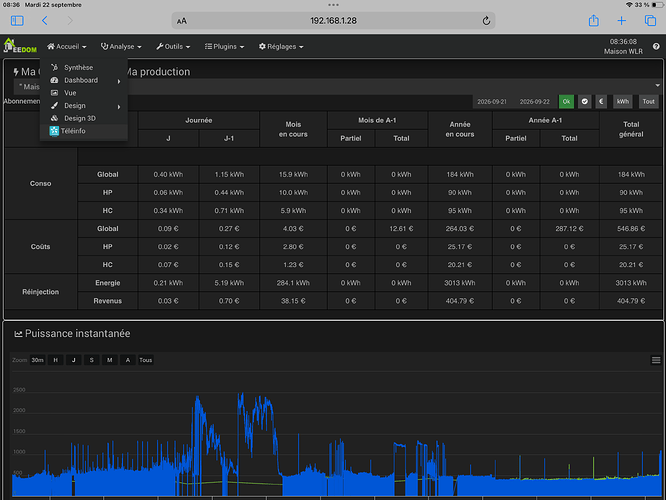The width and height of the screenshot is (666, 500).
Task: Select Téléinfo in the Accueil menu
Action: click(73, 131)
